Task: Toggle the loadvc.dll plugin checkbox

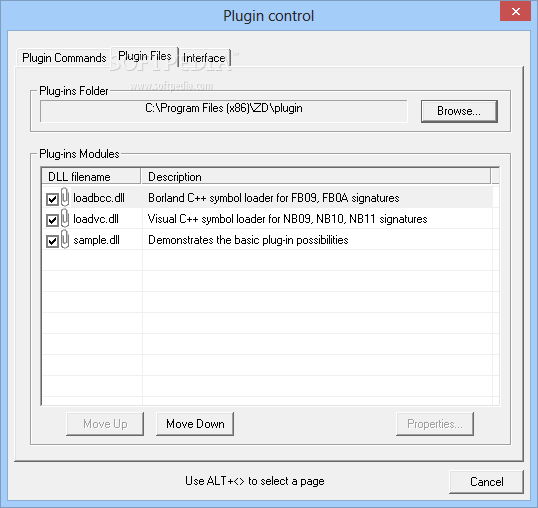Action: tap(52, 220)
